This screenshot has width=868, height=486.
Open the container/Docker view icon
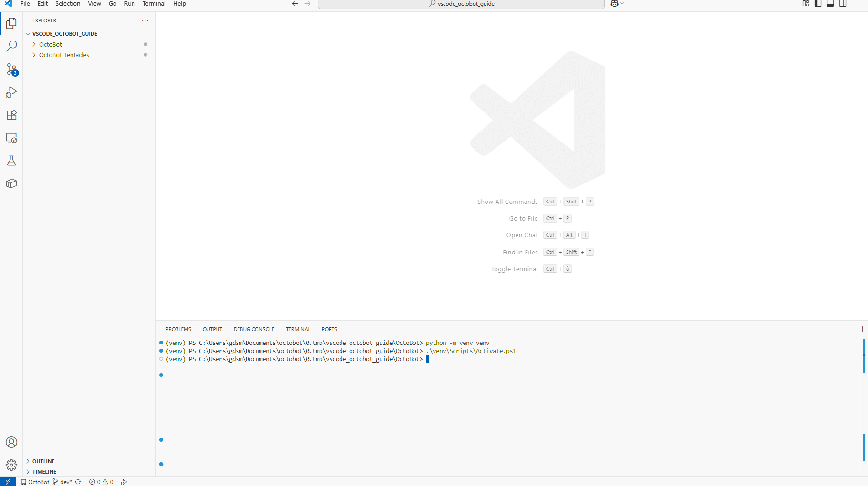[11, 183]
